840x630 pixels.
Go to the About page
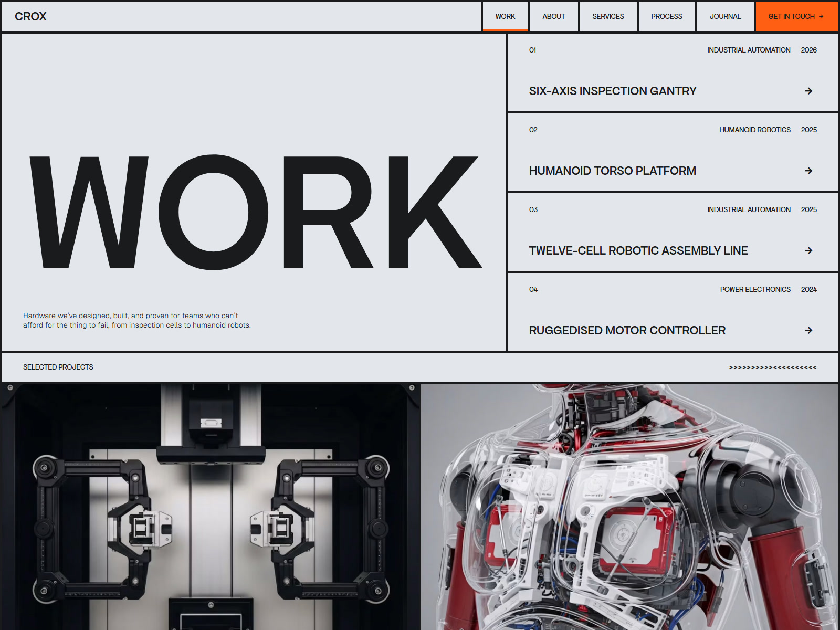(554, 16)
